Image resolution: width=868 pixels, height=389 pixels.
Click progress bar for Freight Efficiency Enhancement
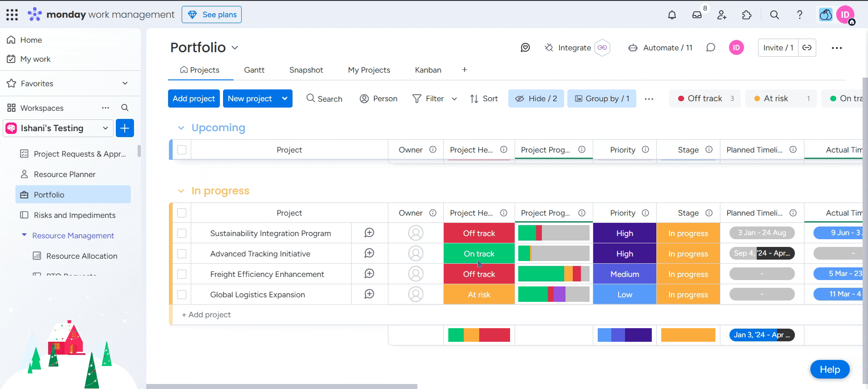(x=554, y=274)
